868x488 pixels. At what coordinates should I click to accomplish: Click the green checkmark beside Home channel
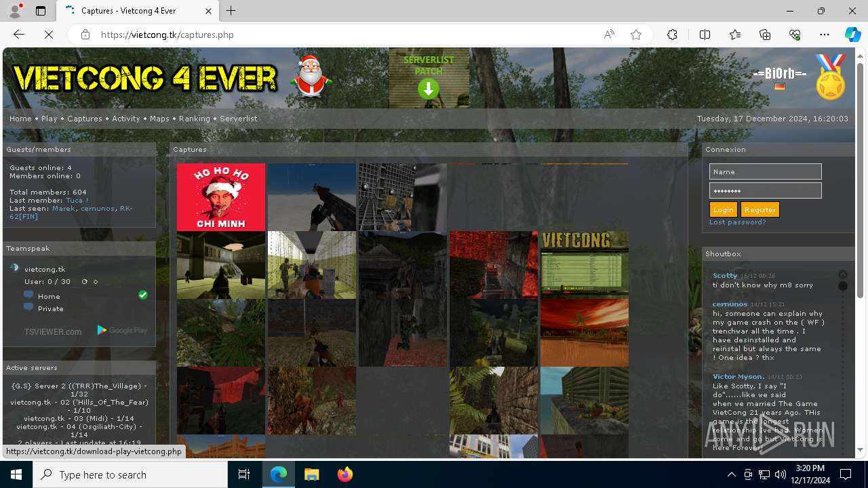pyautogui.click(x=143, y=295)
